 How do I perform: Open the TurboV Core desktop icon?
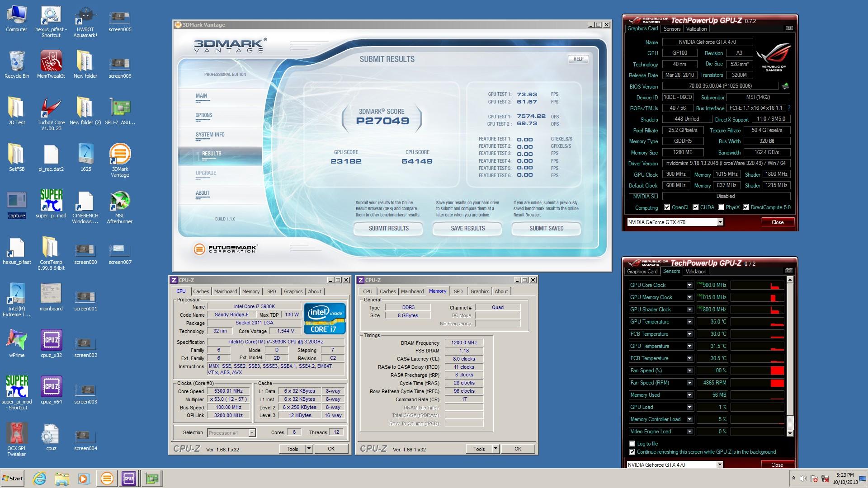pos(51,113)
